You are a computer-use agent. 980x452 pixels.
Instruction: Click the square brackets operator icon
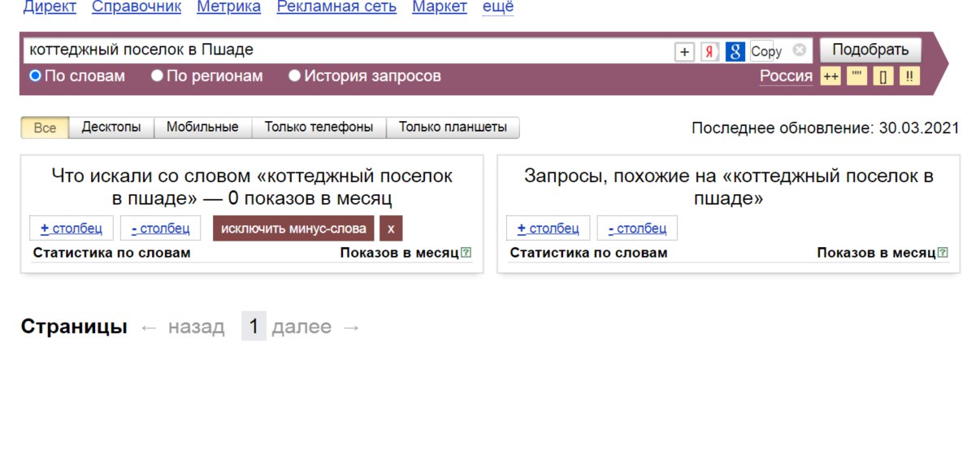pos(883,76)
